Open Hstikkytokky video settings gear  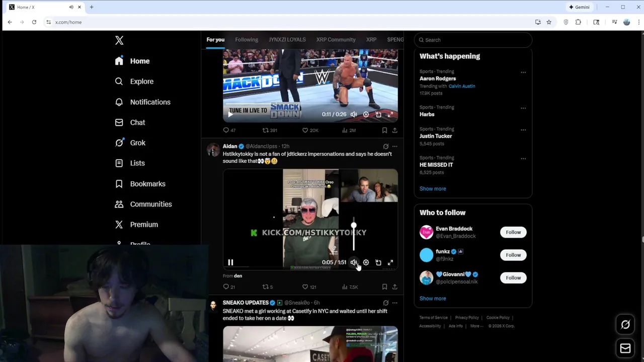point(366,262)
